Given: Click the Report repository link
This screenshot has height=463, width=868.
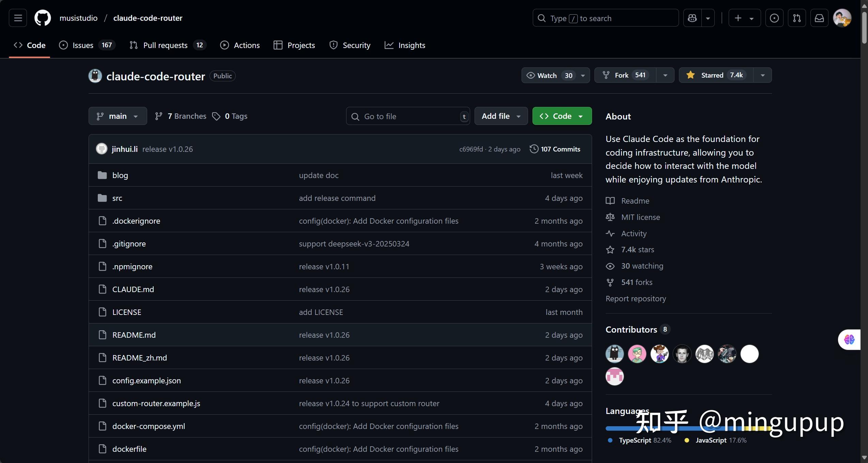Looking at the screenshot, I should [636, 299].
